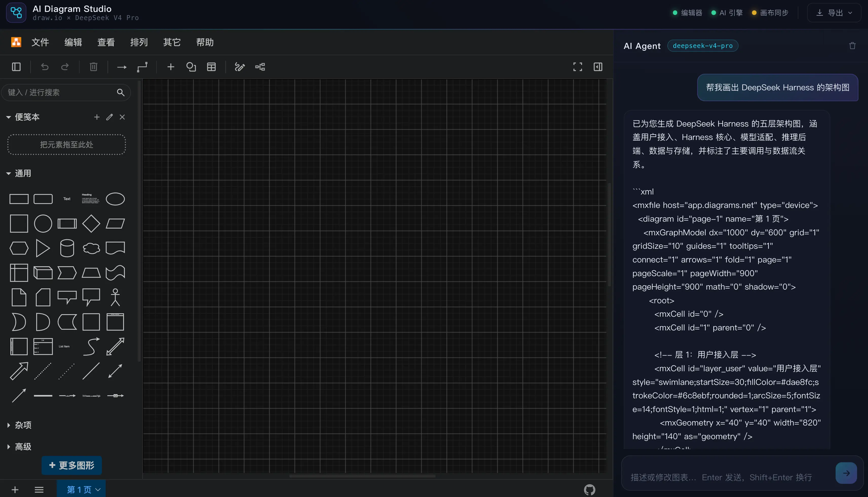Click the search magnifier icon in shapes panel
Viewport: 868px width, 497px height.
[120, 93]
